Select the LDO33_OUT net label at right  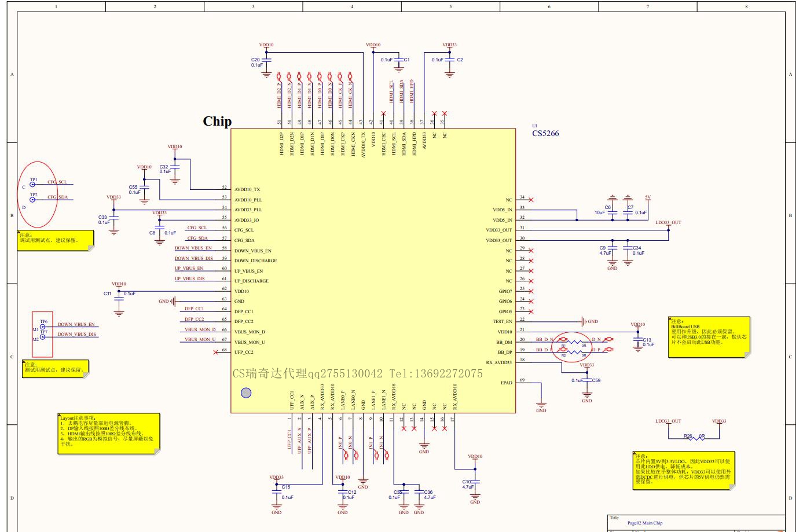point(668,222)
